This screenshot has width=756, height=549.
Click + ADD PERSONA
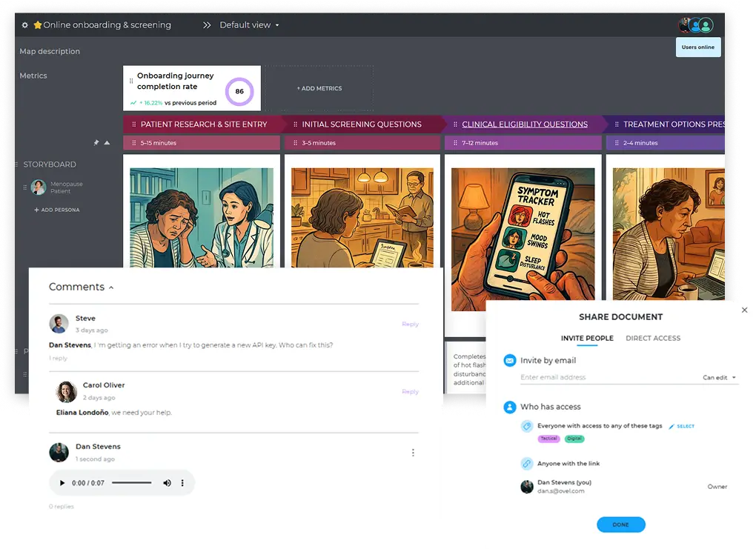[x=57, y=210]
